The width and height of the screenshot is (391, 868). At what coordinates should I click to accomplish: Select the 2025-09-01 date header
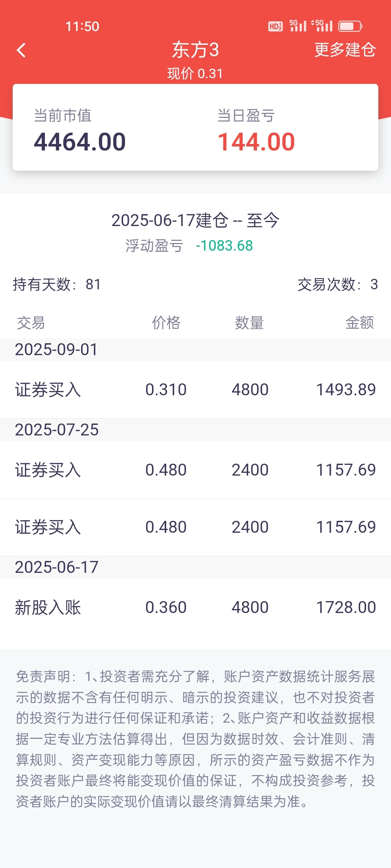[56, 350]
